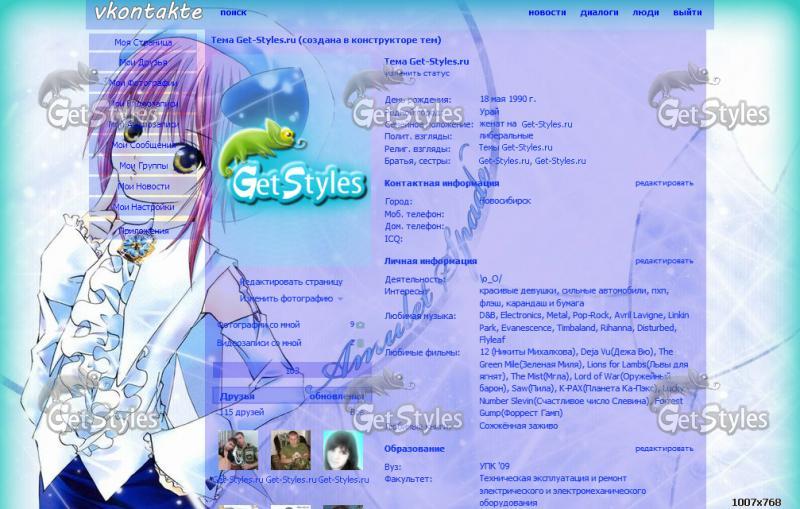Click Темы Get-Styles.ru religious views link
This screenshot has width=800, height=509.
[x=515, y=148]
